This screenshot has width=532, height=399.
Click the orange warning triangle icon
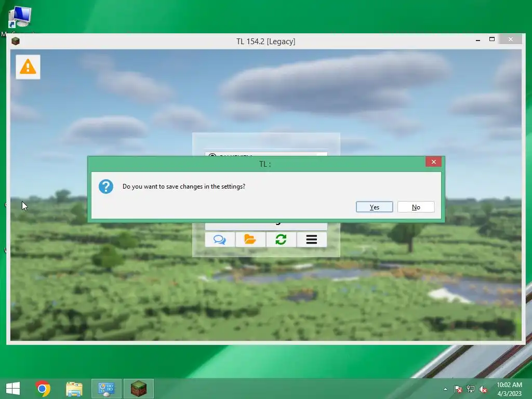28,67
